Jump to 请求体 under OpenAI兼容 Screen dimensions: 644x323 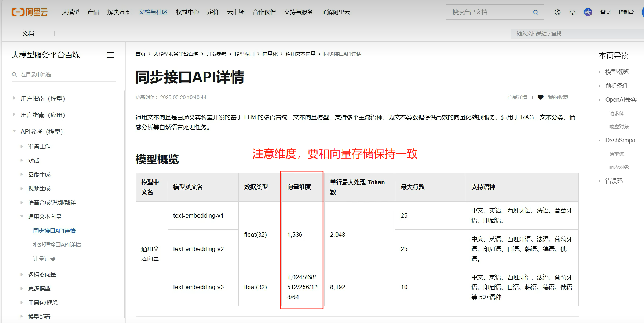click(616, 113)
